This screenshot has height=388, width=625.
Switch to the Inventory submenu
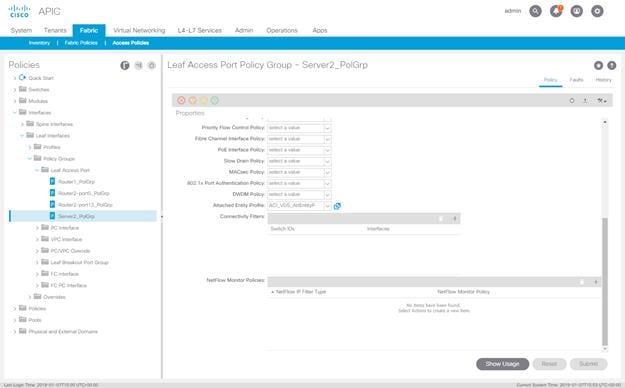point(39,43)
